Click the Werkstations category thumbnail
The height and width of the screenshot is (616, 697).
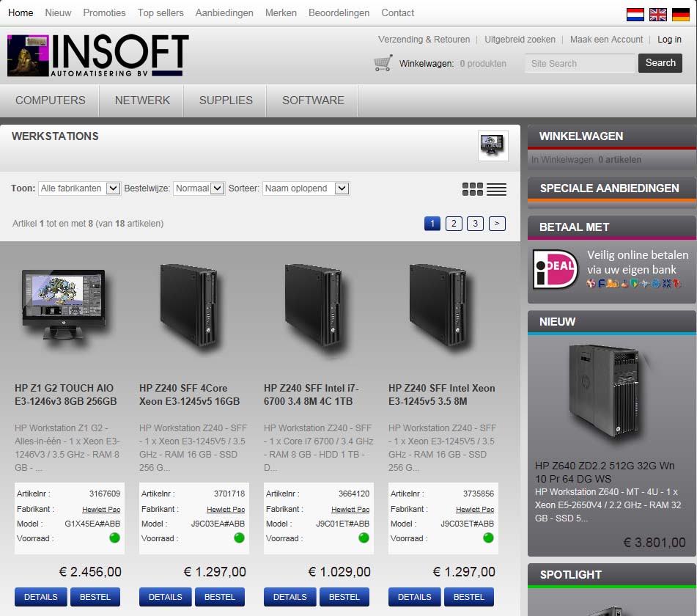point(493,146)
